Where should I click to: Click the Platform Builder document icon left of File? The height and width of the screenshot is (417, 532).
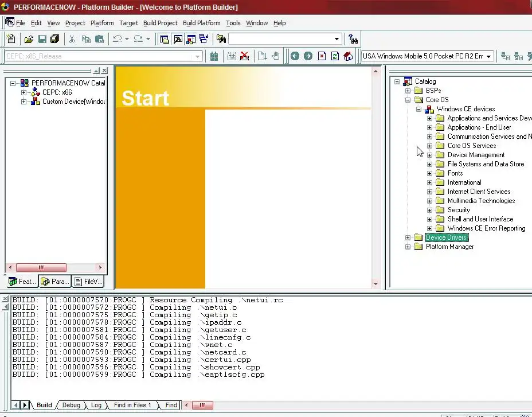(x=10, y=23)
